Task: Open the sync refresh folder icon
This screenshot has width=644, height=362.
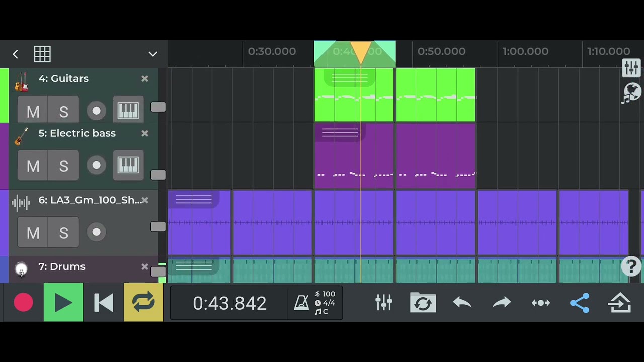Action: [x=423, y=303]
